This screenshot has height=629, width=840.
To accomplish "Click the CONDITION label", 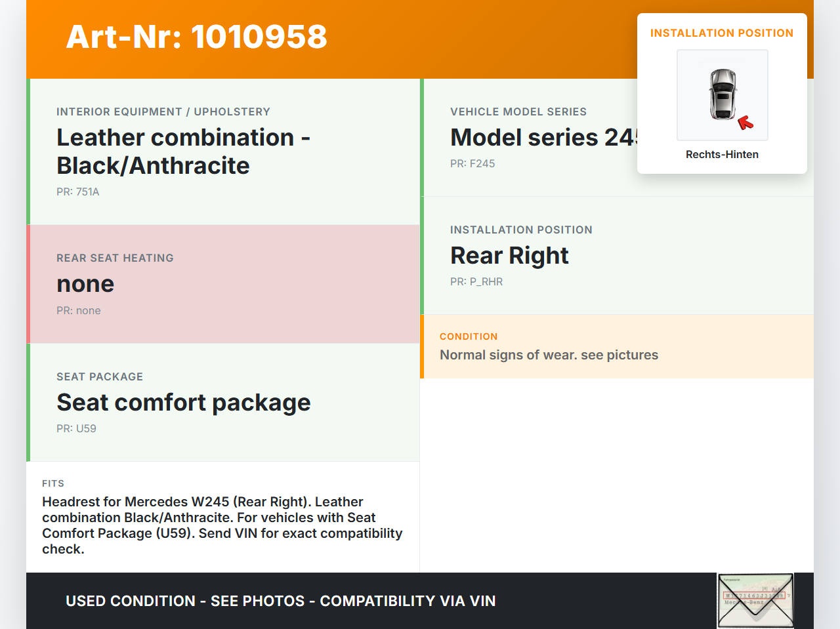I will pos(469,336).
